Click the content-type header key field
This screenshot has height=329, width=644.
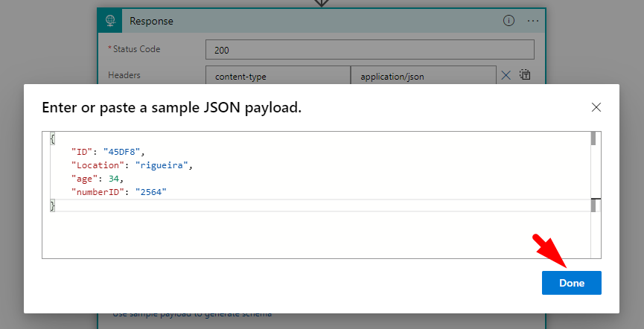click(x=278, y=75)
